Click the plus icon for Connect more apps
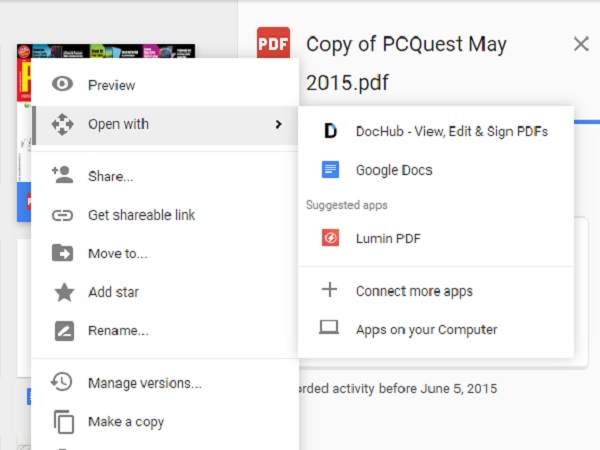The image size is (600, 450). 329,290
